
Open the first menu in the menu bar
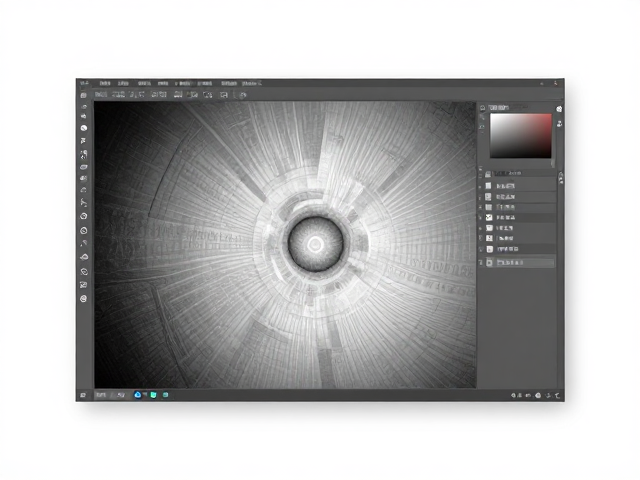click(x=105, y=83)
